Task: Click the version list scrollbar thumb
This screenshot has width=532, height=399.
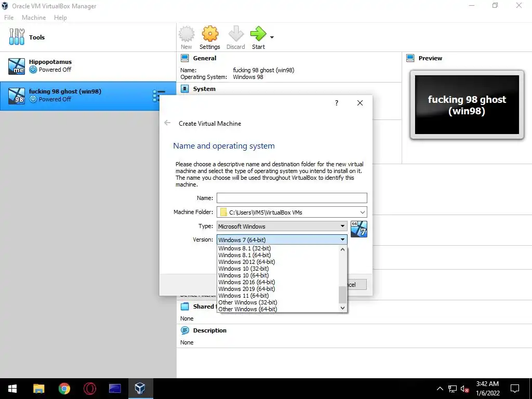Action: click(x=343, y=295)
